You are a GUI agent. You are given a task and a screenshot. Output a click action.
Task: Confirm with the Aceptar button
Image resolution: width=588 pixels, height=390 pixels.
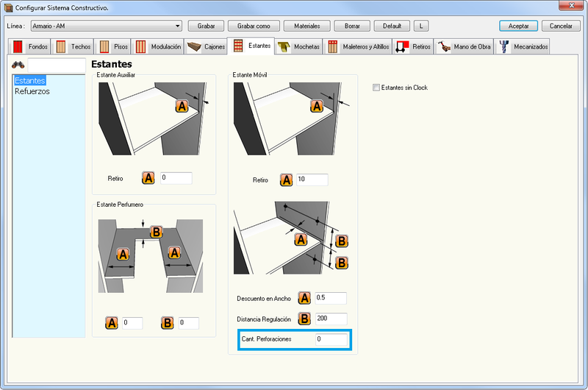(519, 26)
